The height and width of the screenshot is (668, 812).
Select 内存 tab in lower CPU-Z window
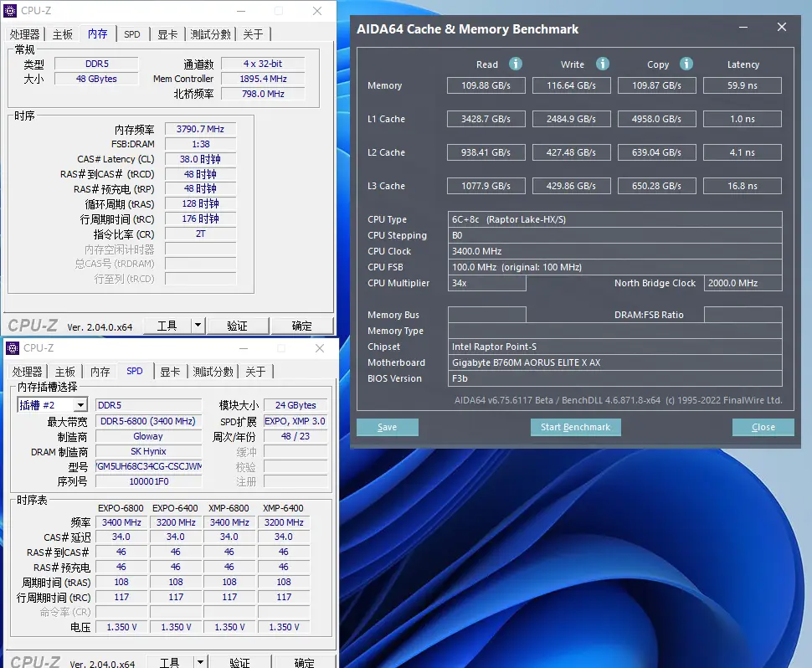tap(100, 372)
